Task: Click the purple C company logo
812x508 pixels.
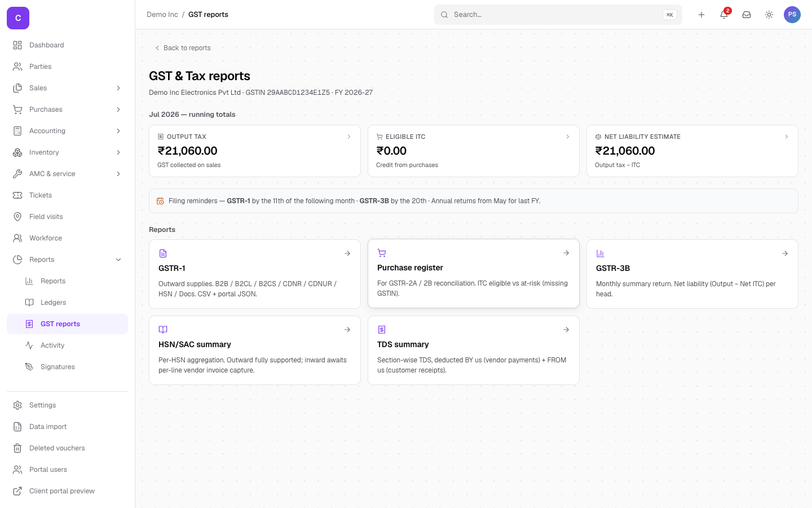Action: 18,18
